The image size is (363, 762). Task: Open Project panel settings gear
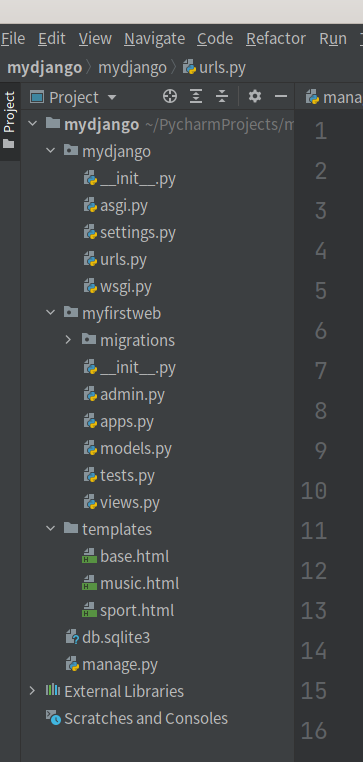[255, 96]
